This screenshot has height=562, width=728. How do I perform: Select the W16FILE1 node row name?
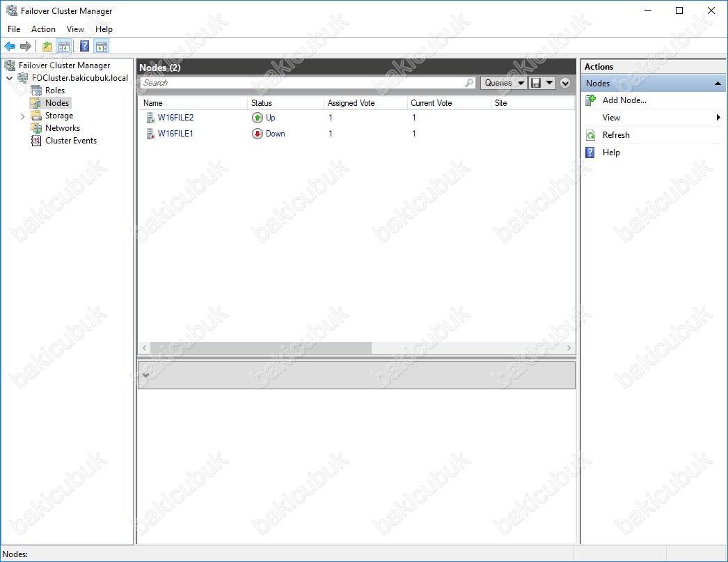click(x=175, y=134)
